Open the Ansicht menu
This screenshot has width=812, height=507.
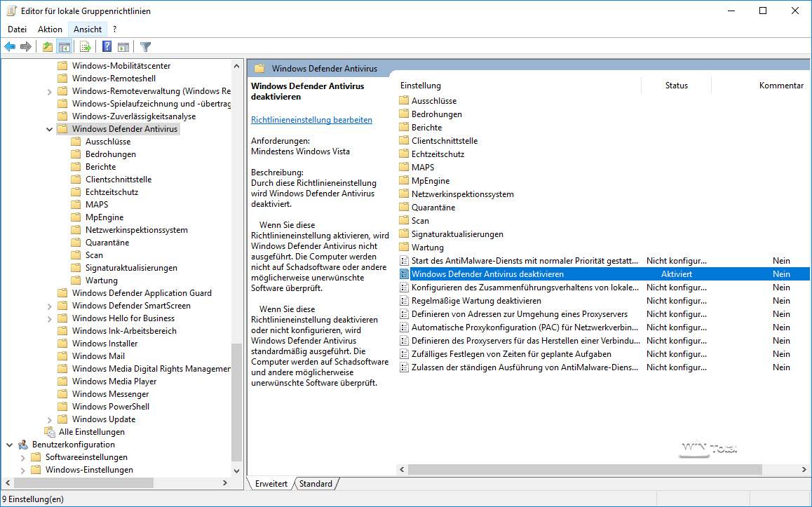[x=88, y=29]
